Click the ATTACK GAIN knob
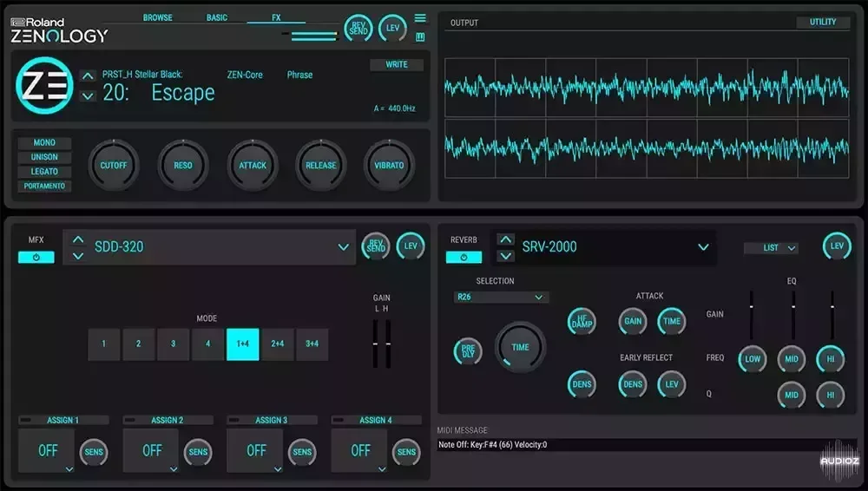This screenshot has width=868, height=491. [x=633, y=321]
